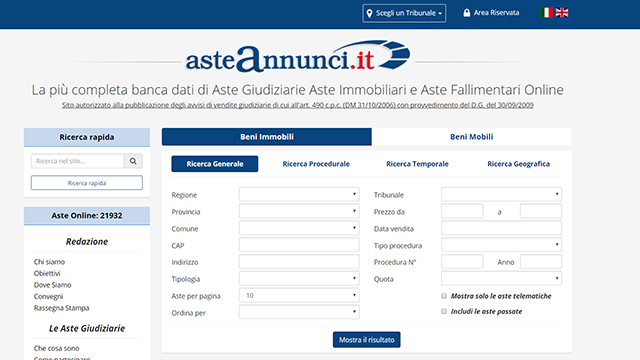
Task: Open the Convegni link
Action: click(x=49, y=296)
